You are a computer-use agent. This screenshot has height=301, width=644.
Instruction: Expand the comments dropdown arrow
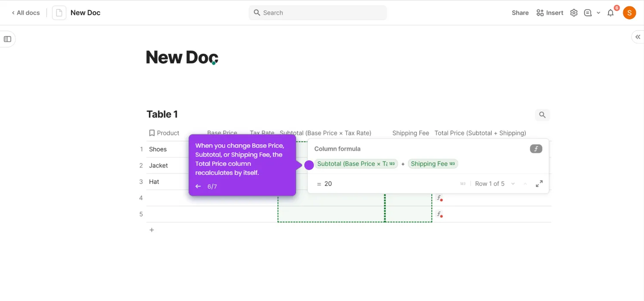[598, 13]
